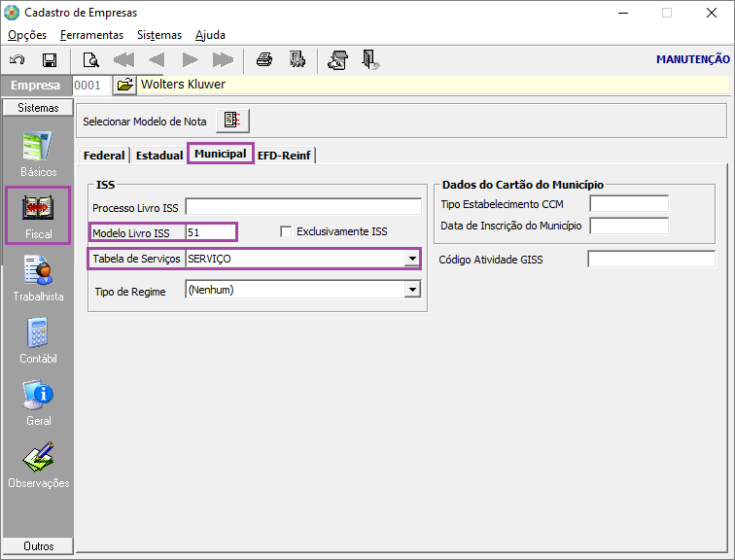The image size is (735, 560).
Task: Open the Geral sidebar section
Action: pyautogui.click(x=38, y=403)
